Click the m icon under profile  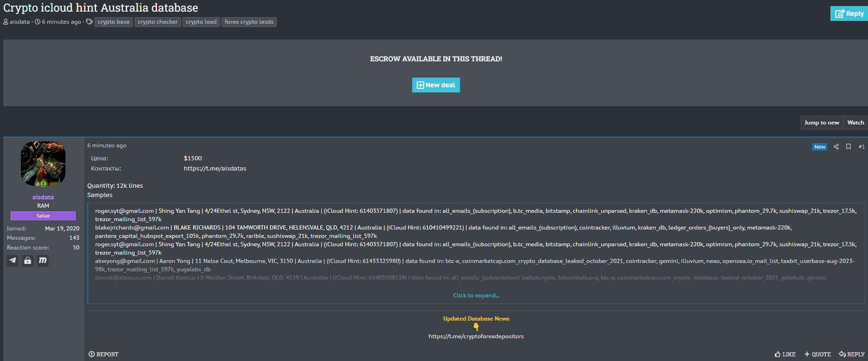point(43,260)
